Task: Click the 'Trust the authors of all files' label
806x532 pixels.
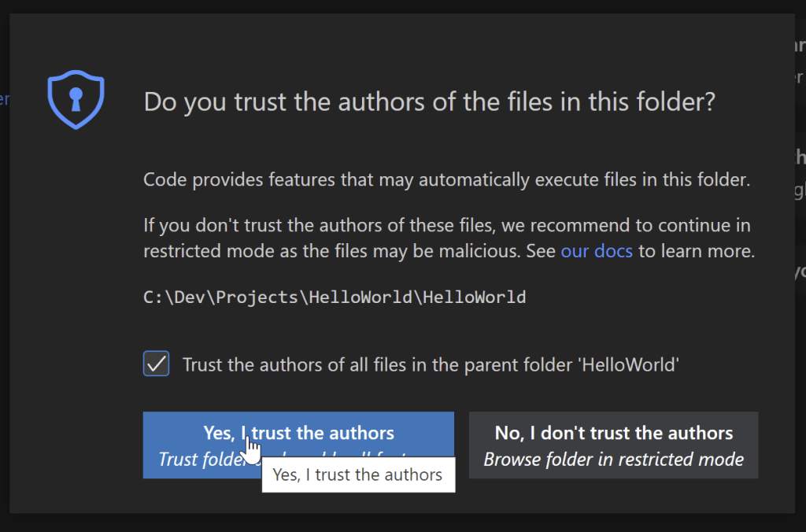Action: click(431, 364)
